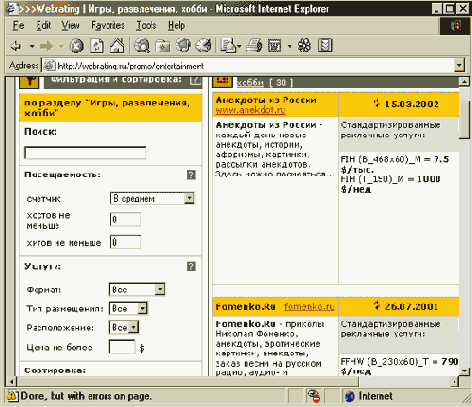Click the horizontal scrollbar left arrow
Image resolution: width=472 pixels, height=407 pixels.
[x=11, y=381]
